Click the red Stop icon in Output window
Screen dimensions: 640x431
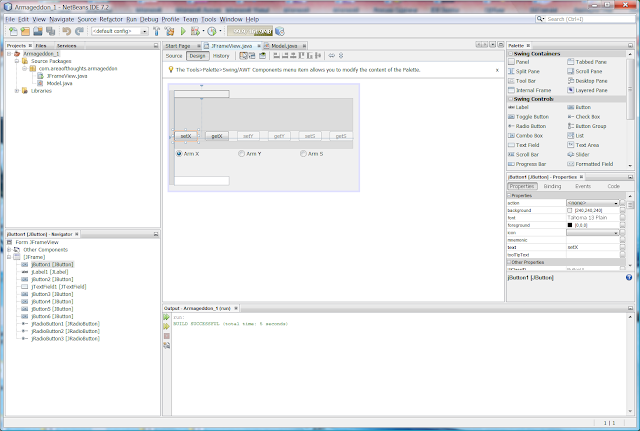pyautogui.click(x=167, y=336)
